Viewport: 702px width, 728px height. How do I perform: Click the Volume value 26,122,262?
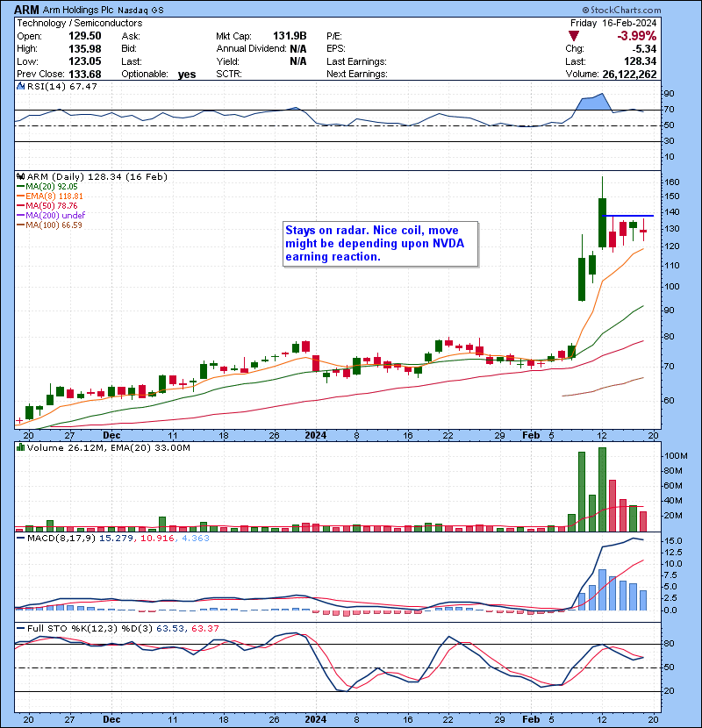[629, 75]
